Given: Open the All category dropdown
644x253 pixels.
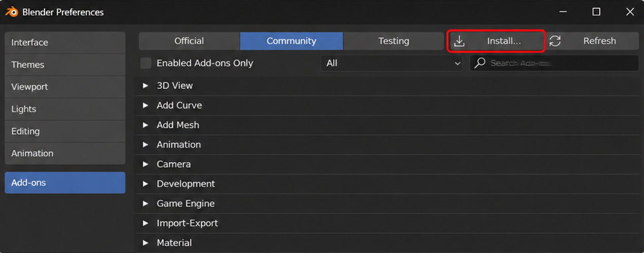Looking at the screenshot, I should click(x=391, y=63).
